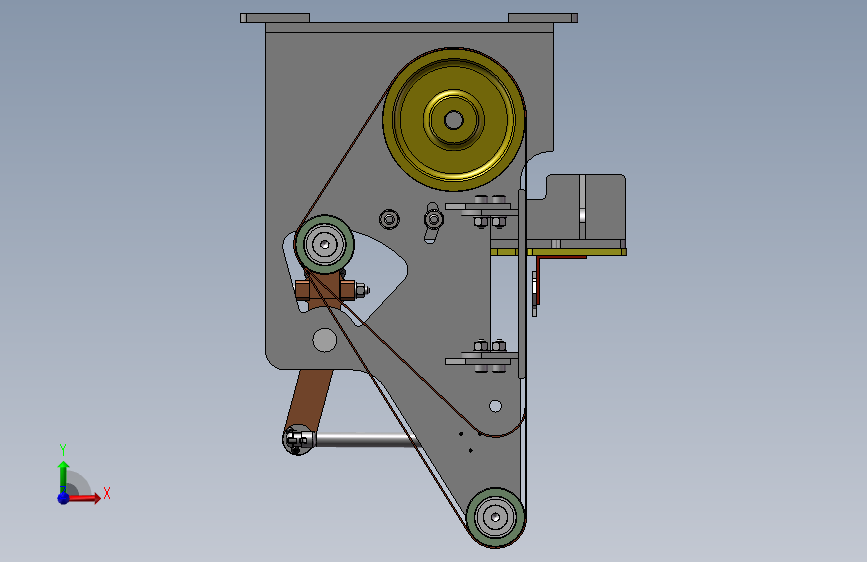This screenshot has height=562, width=867.
Task: Click the small hole in the lower plate
Action: [495, 407]
